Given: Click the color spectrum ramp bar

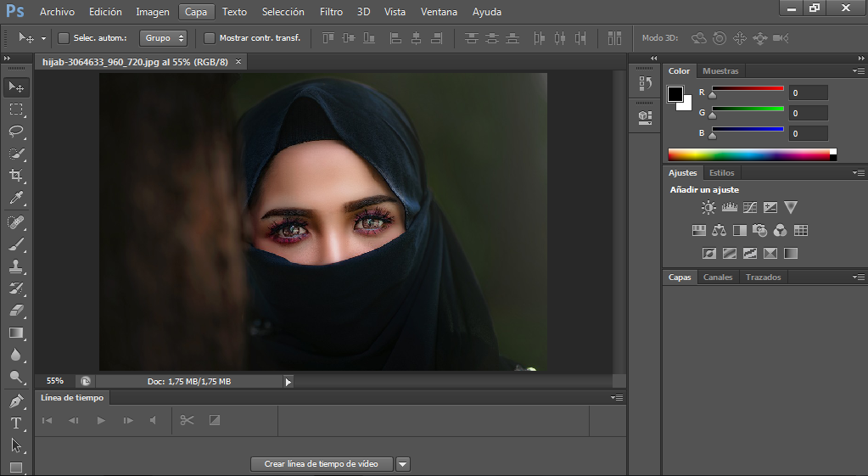Looking at the screenshot, I should click(x=748, y=154).
